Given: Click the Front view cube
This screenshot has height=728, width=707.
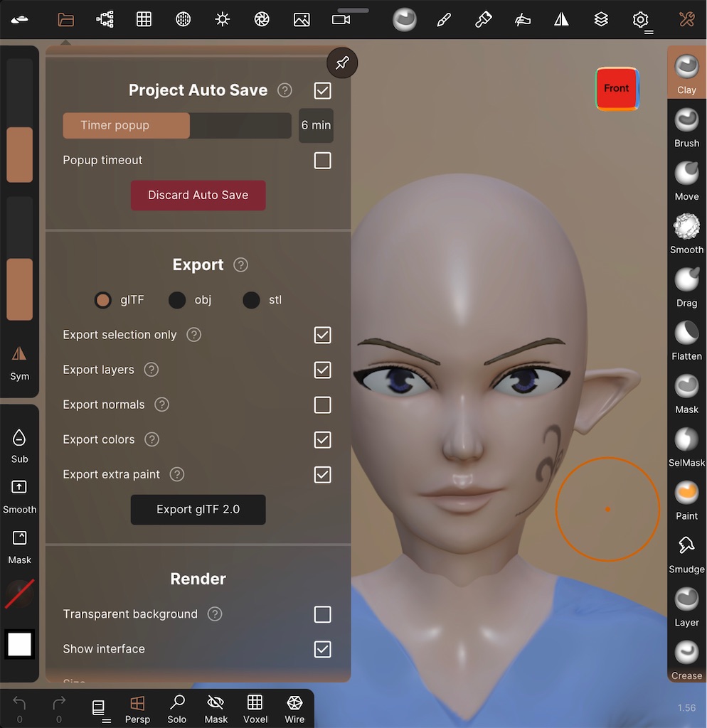Looking at the screenshot, I should click(x=617, y=89).
